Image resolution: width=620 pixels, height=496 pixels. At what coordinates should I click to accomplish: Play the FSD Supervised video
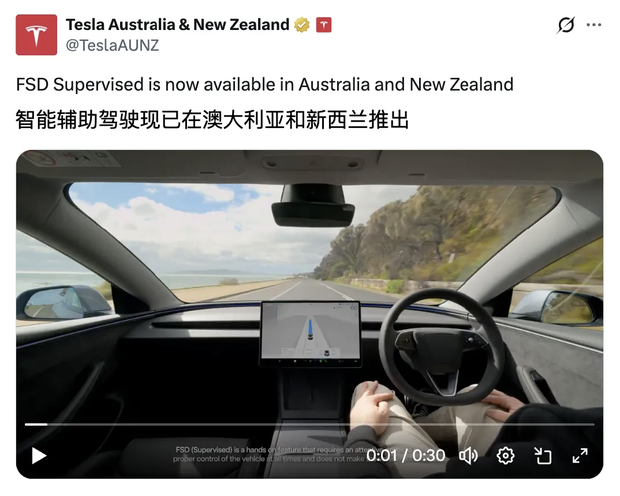pyautogui.click(x=39, y=456)
